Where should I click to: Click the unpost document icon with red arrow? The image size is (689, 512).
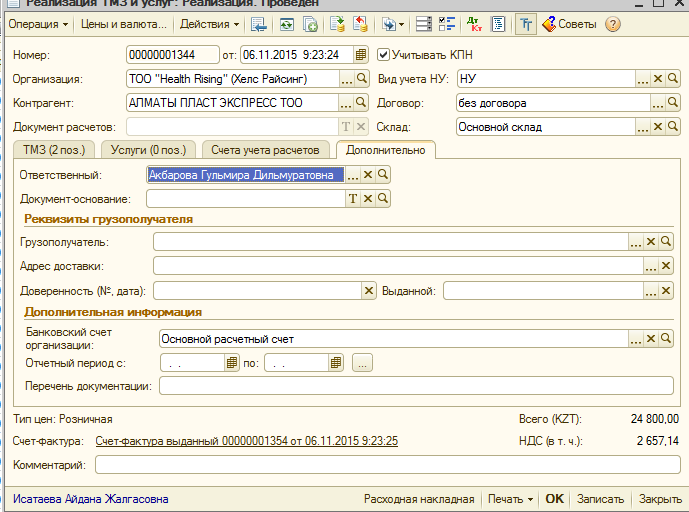tap(360, 24)
